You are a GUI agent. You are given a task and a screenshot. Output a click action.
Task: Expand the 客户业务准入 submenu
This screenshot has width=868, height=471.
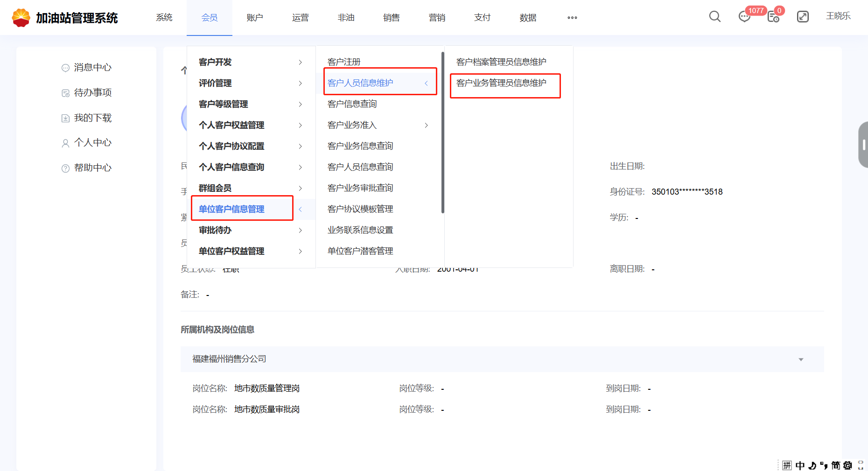click(x=378, y=125)
